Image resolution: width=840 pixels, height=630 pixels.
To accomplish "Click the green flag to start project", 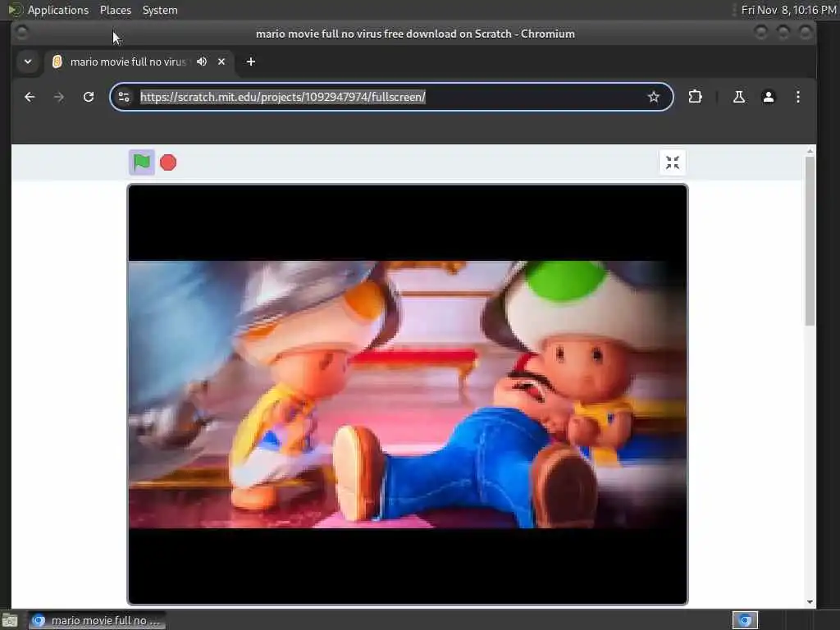I will tap(142, 162).
